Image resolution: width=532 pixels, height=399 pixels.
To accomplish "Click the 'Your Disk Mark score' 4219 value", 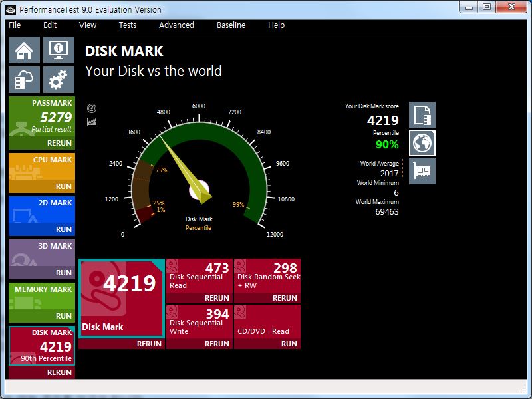I will tap(383, 120).
